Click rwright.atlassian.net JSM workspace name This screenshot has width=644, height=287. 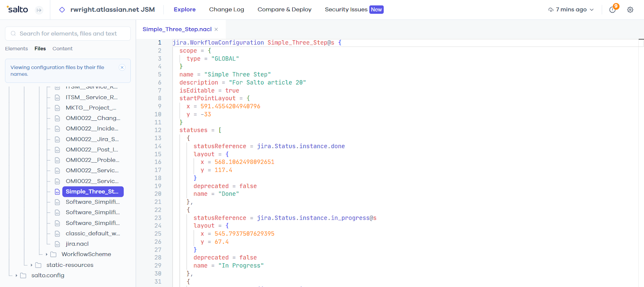pyautogui.click(x=113, y=9)
